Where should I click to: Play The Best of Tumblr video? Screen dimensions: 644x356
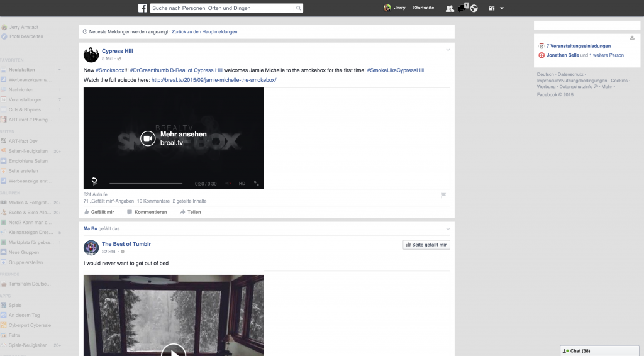point(174,351)
